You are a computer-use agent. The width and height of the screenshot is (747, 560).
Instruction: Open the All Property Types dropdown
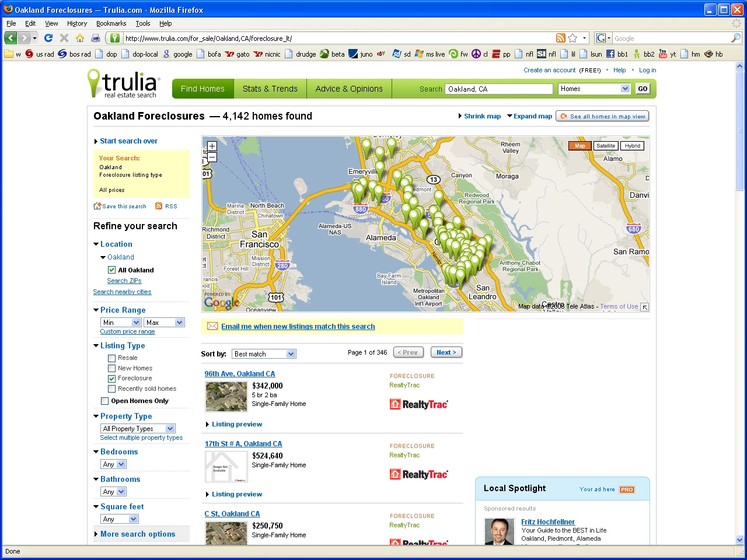(138, 428)
